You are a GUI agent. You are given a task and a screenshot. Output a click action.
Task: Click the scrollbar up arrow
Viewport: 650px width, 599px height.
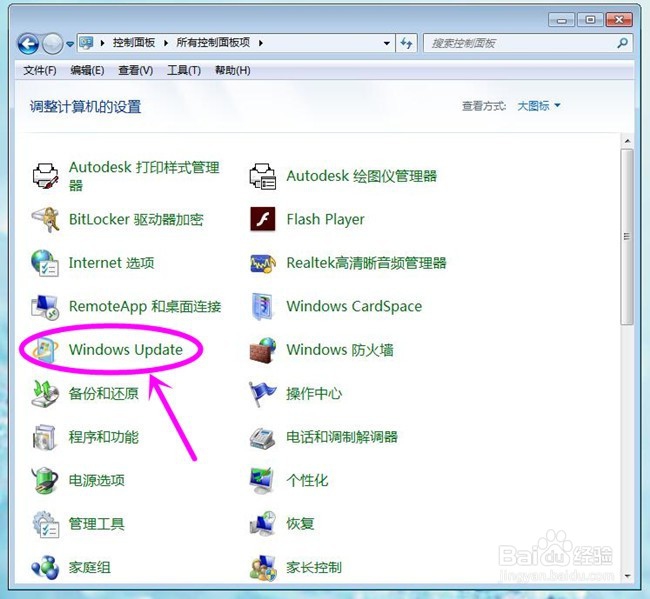pos(627,141)
